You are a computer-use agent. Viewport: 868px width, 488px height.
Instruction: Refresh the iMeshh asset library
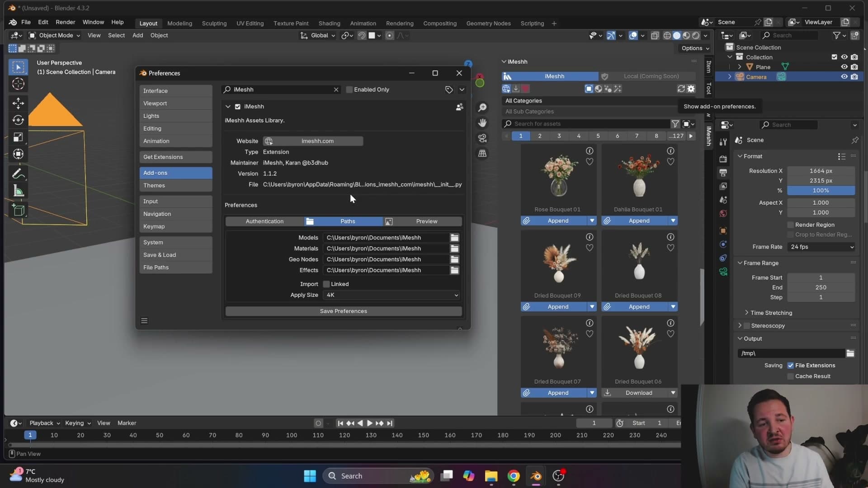681,89
